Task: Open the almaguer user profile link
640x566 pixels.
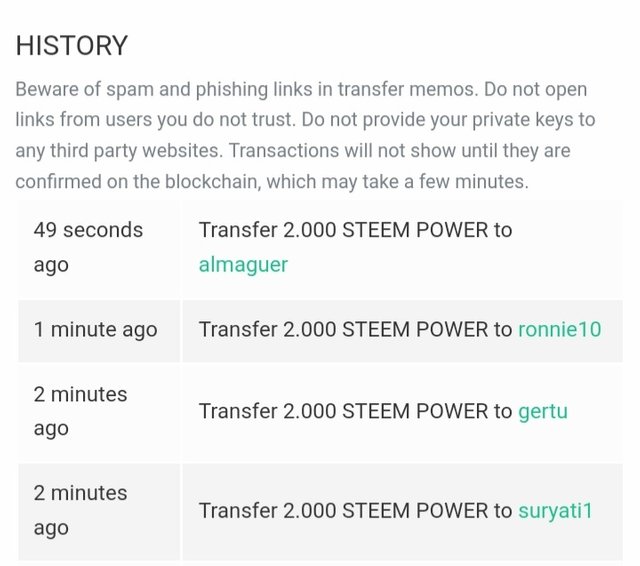Action: (x=243, y=265)
